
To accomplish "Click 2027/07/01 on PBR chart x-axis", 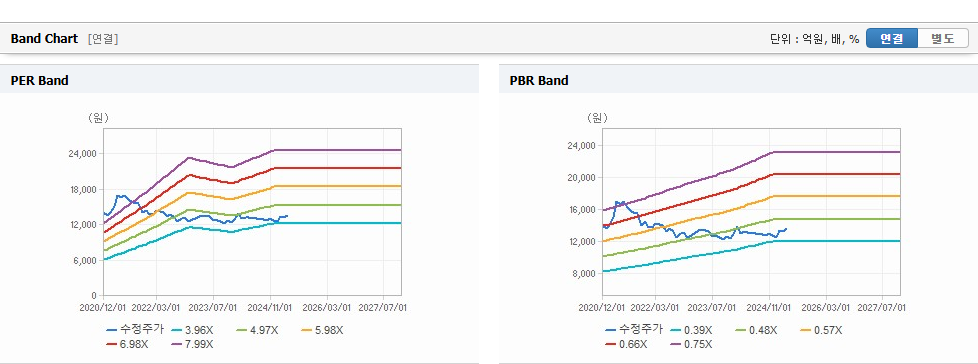I will coord(882,307).
